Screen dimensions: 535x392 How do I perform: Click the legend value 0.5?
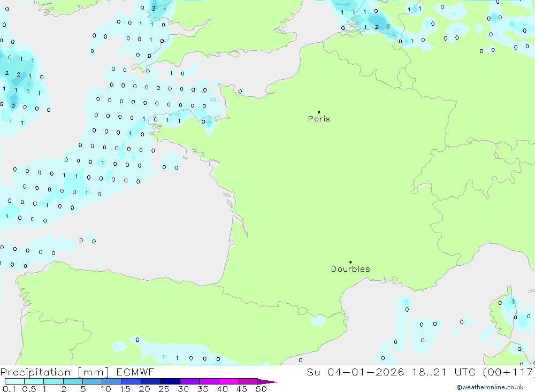[x=29, y=389]
